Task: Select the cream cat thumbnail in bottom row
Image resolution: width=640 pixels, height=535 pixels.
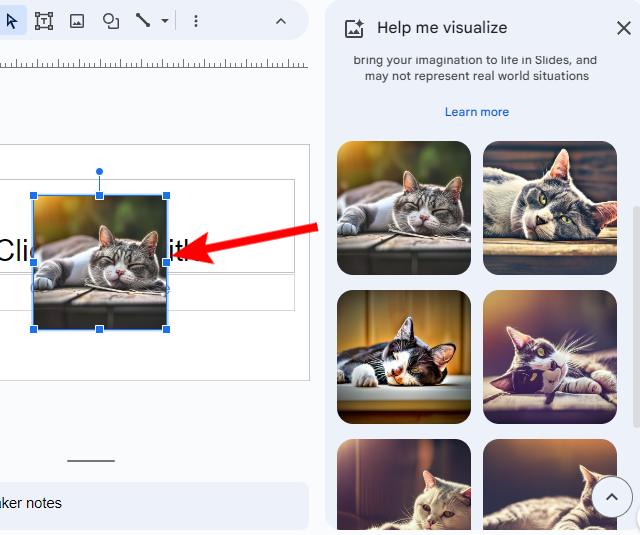Action: 404,484
